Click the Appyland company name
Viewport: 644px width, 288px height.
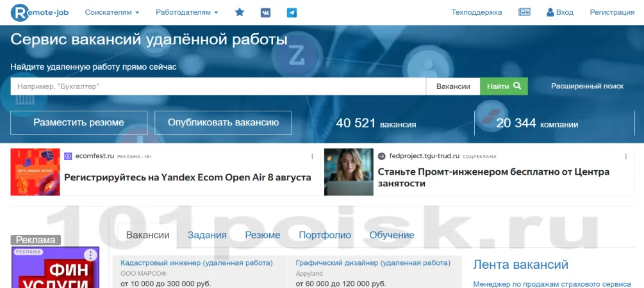[x=310, y=274]
